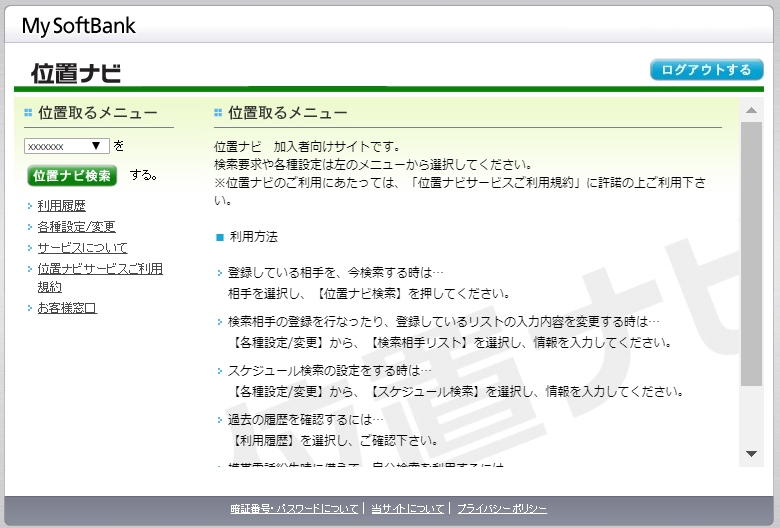This screenshot has width=780, height=528.
Task: Click the scrollbar up arrow
Action: [x=751, y=110]
